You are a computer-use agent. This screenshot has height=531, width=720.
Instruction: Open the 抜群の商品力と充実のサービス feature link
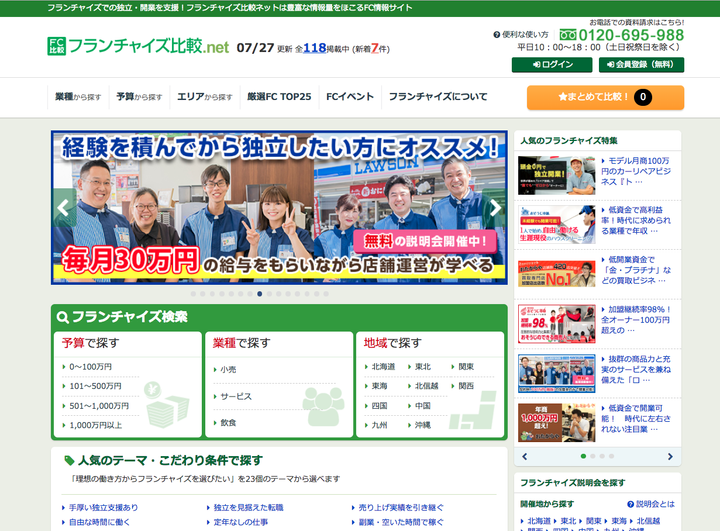pos(636,369)
